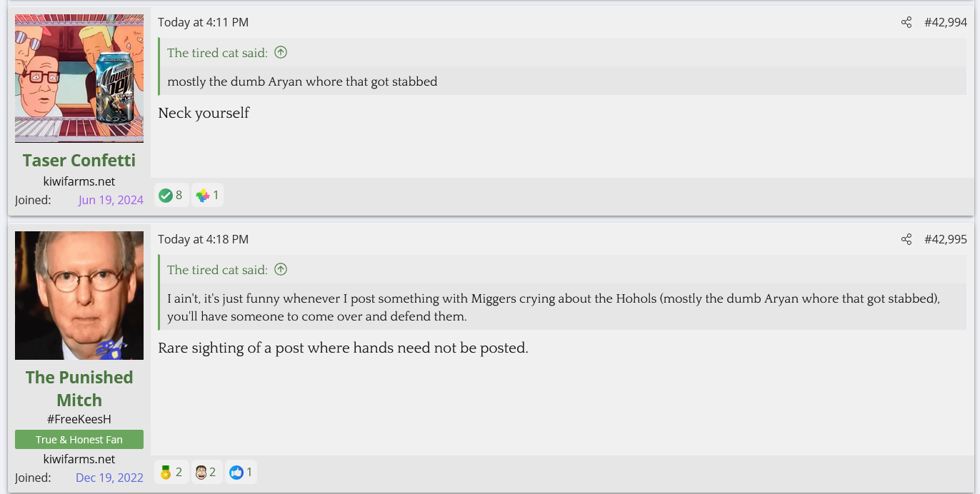Click puzzle piece reaction on first post
This screenshot has height=494, width=980.
tap(208, 195)
